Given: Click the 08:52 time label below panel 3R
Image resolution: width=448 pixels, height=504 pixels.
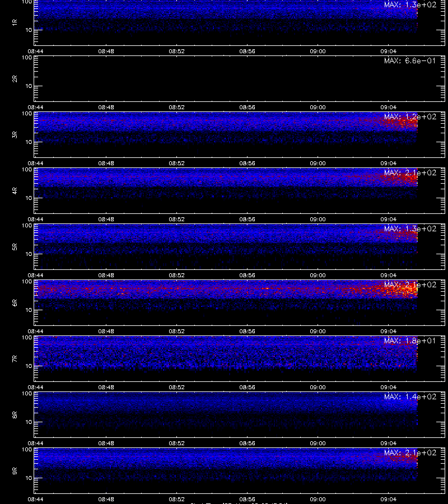Looking at the screenshot, I should pyautogui.click(x=177, y=164).
